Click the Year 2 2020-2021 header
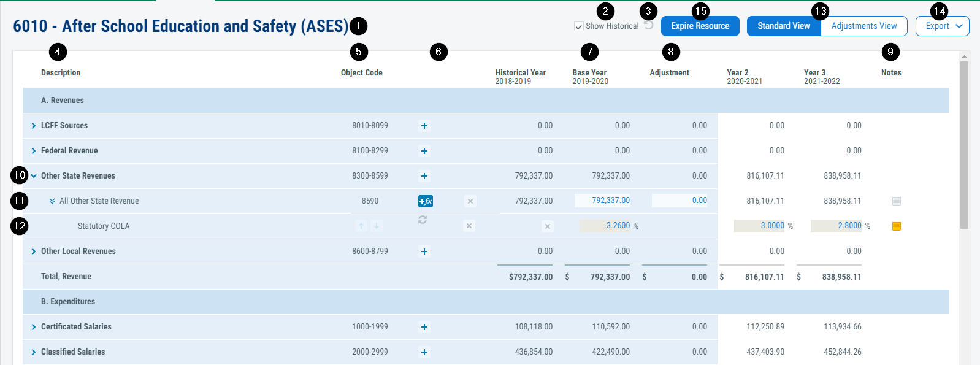The image size is (980, 365). pyautogui.click(x=745, y=77)
